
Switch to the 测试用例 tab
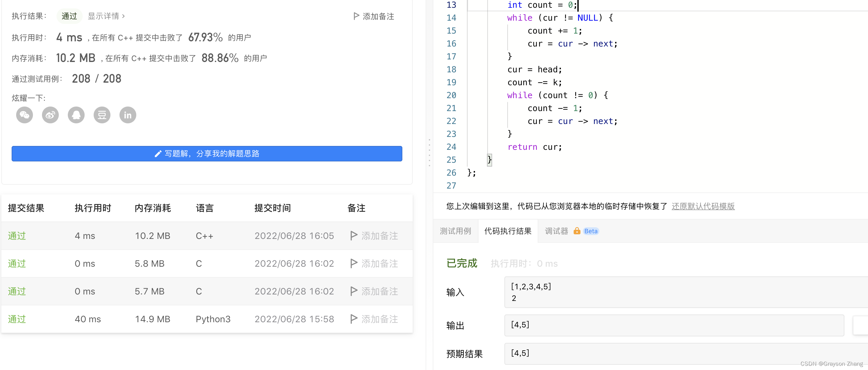(x=455, y=231)
